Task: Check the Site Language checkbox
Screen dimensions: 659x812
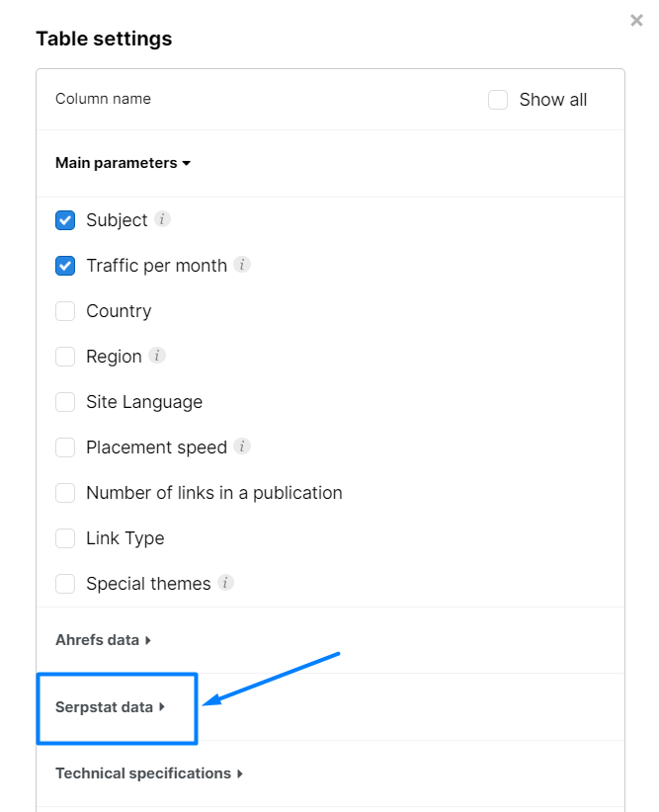Action: 64,401
